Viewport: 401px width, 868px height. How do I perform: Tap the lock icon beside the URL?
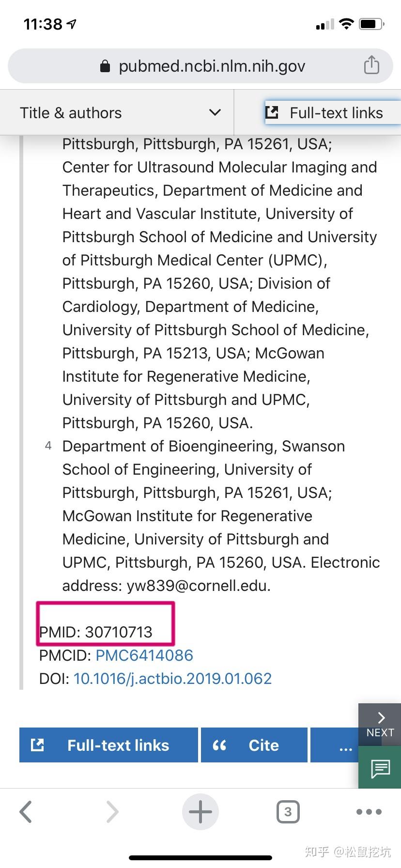coord(105,66)
